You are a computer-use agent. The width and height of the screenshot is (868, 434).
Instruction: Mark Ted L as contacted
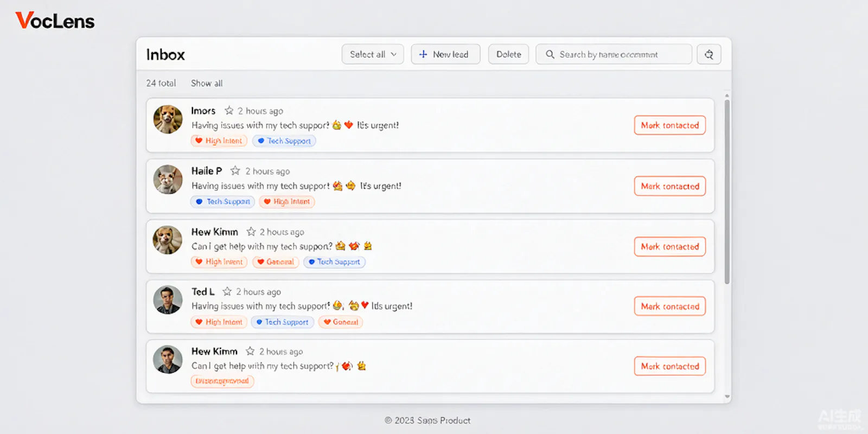(670, 307)
